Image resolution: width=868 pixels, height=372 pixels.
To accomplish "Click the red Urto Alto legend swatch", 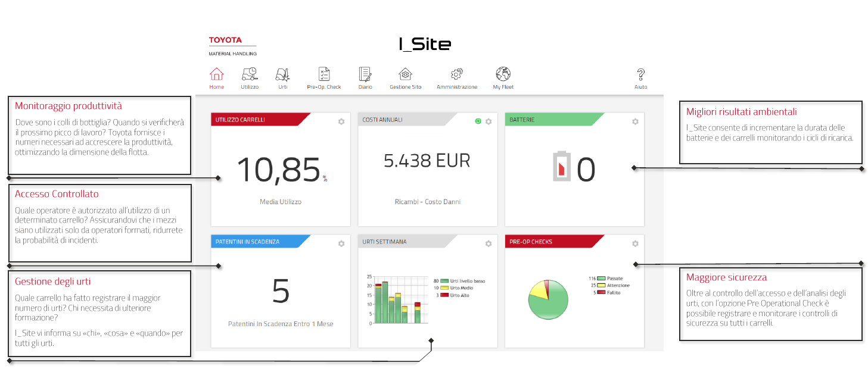I will (x=444, y=295).
